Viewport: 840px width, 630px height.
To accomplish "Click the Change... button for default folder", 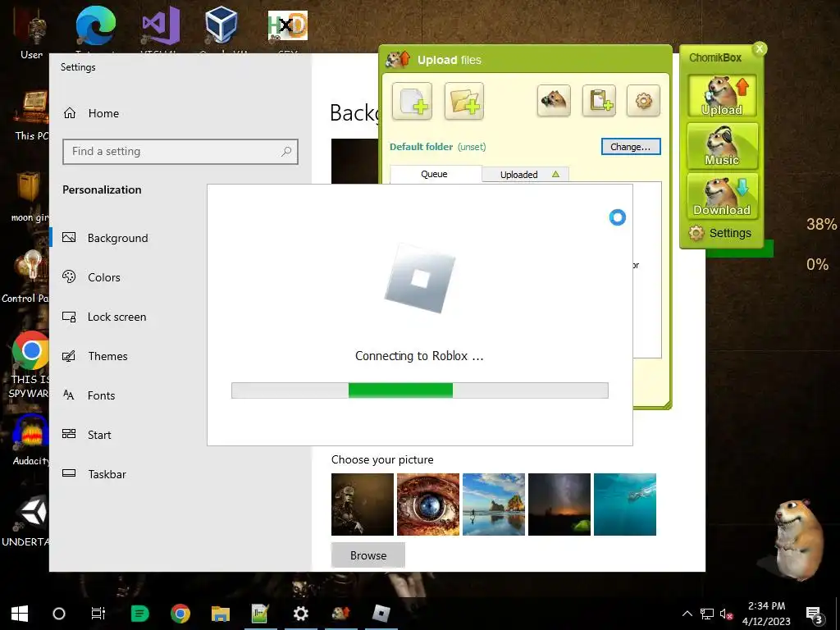I will click(x=631, y=147).
